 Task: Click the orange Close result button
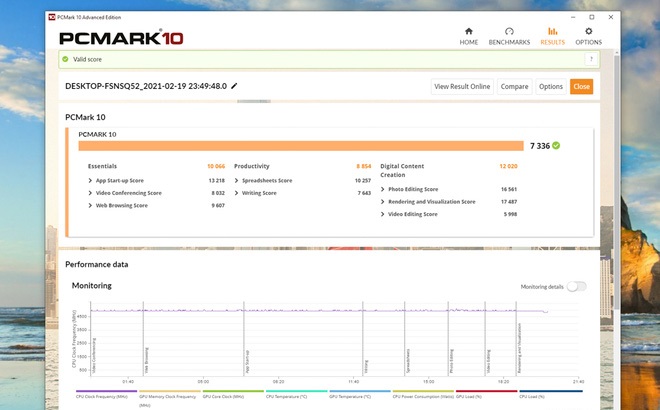[x=581, y=87]
